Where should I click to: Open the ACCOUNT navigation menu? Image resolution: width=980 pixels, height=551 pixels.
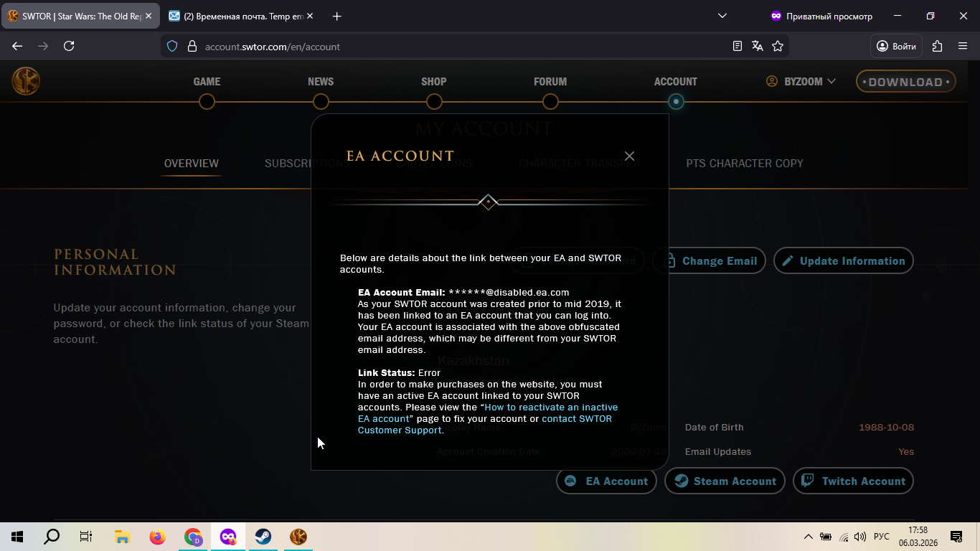676,82
